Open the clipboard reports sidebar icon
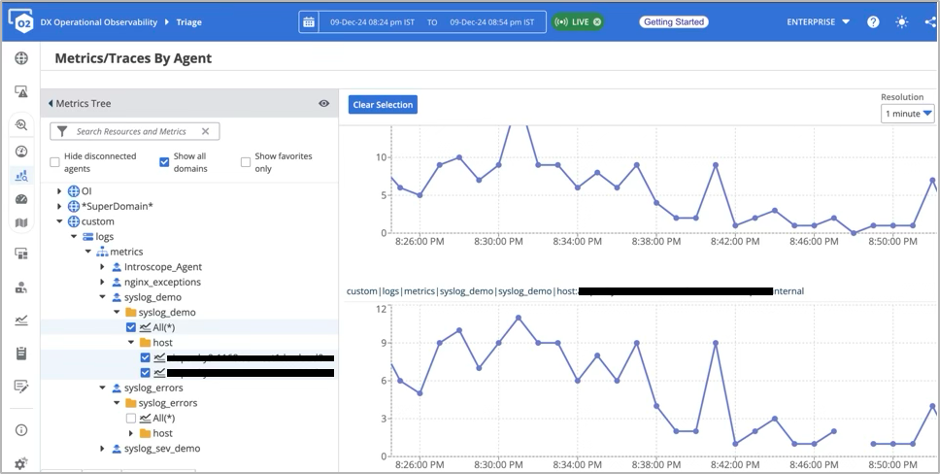 point(21,353)
